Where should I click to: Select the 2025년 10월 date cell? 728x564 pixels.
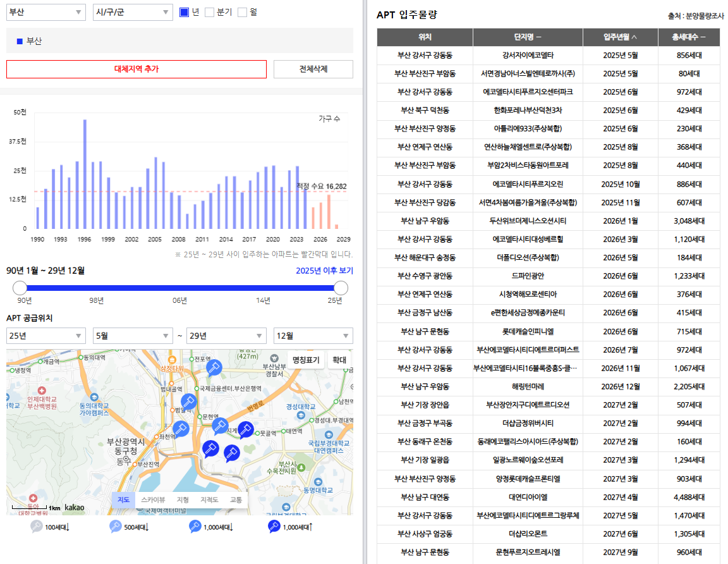(x=621, y=184)
